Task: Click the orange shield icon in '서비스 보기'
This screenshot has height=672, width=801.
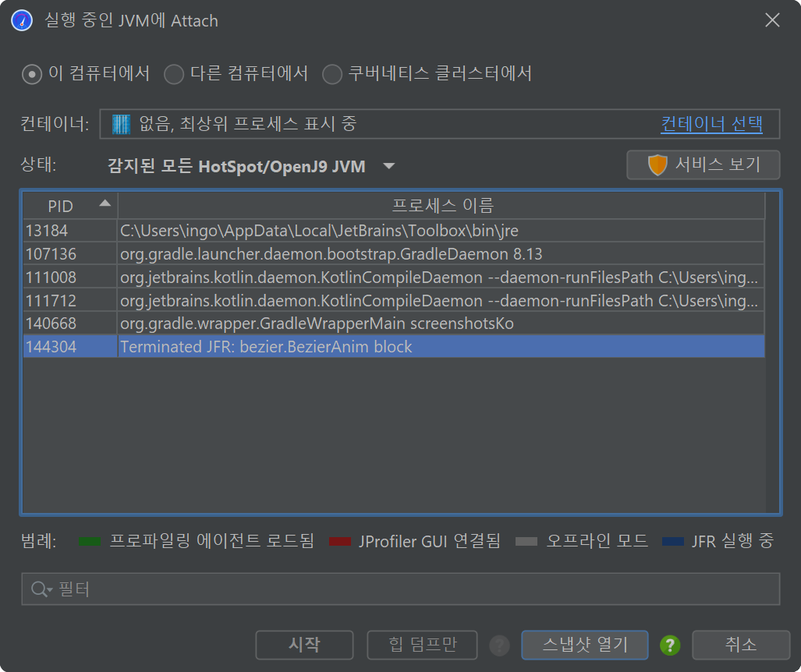Action: [657, 164]
